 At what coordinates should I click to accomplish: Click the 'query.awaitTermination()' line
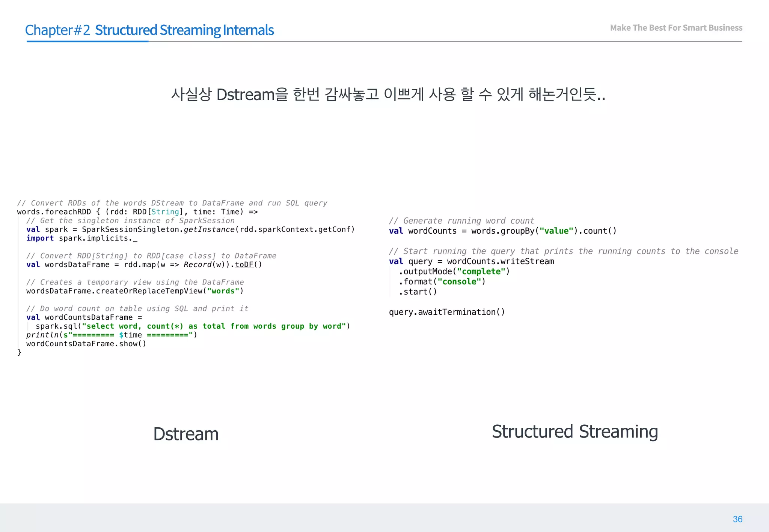[447, 312]
